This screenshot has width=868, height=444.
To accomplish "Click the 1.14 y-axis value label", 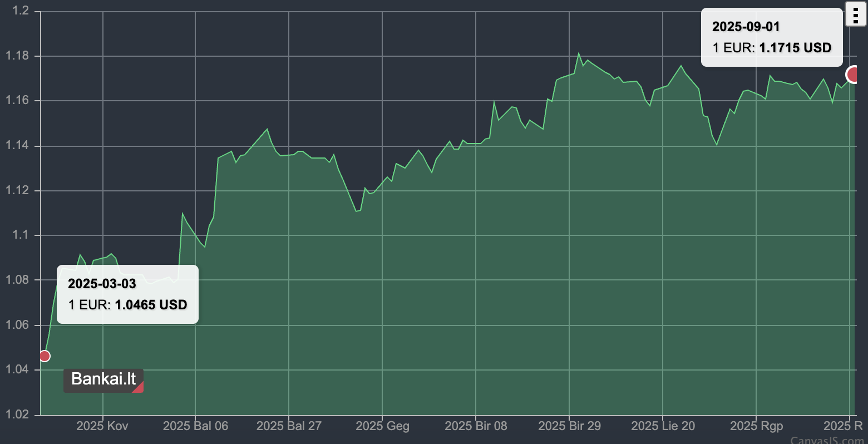I will [18, 146].
